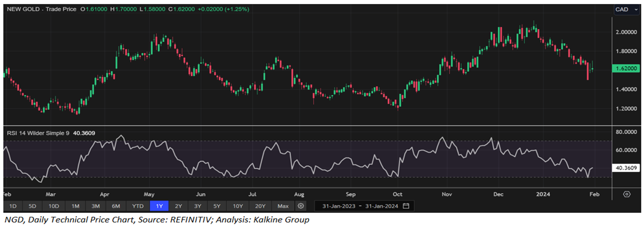Click the 2.00000 price axis label
Image resolution: width=644 pixels, height=226 pixels.
[x=626, y=32]
